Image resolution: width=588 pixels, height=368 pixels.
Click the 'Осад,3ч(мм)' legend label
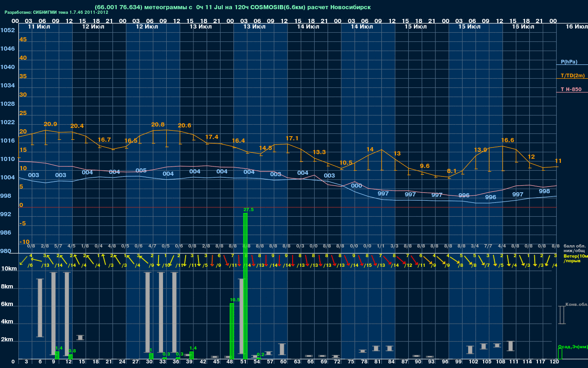[x=573, y=346]
